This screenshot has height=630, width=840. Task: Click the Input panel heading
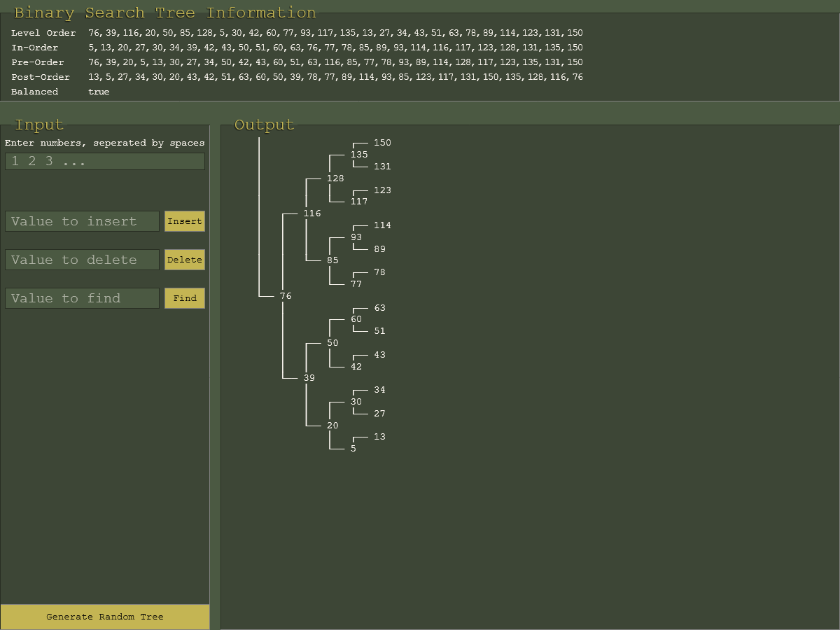(39, 125)
